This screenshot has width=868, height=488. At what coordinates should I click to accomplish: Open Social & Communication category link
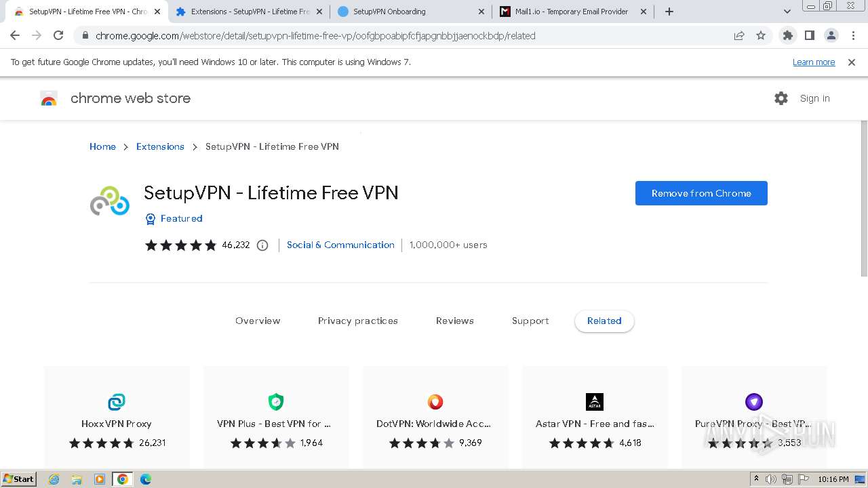click(340, 245)
